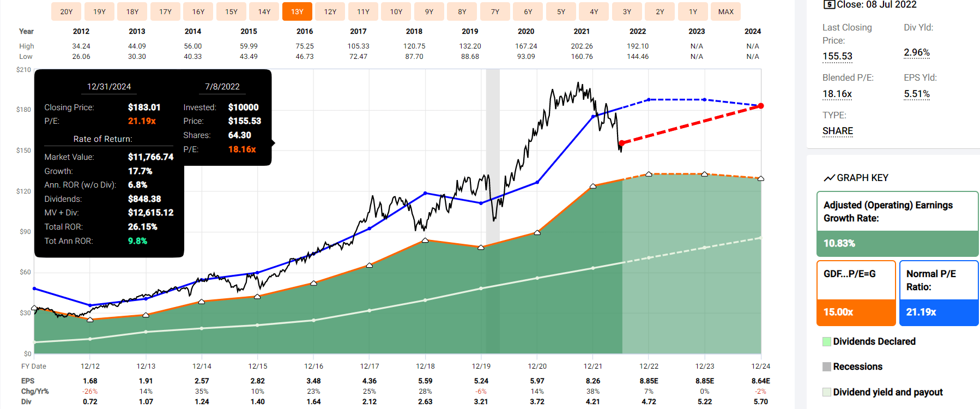Screen dimensions: 980x409
Task: Select the 1Y range tab
Action: click(x=693, y=11)
